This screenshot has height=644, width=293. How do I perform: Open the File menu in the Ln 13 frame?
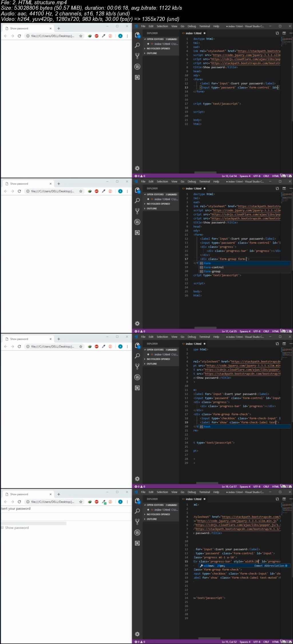(143, 26)
